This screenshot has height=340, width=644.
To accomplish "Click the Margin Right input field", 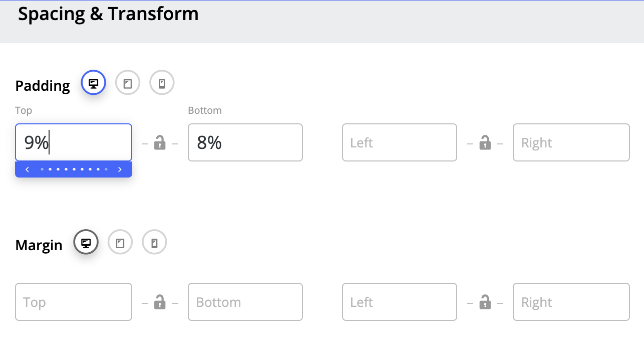I will tap(571, 302).
